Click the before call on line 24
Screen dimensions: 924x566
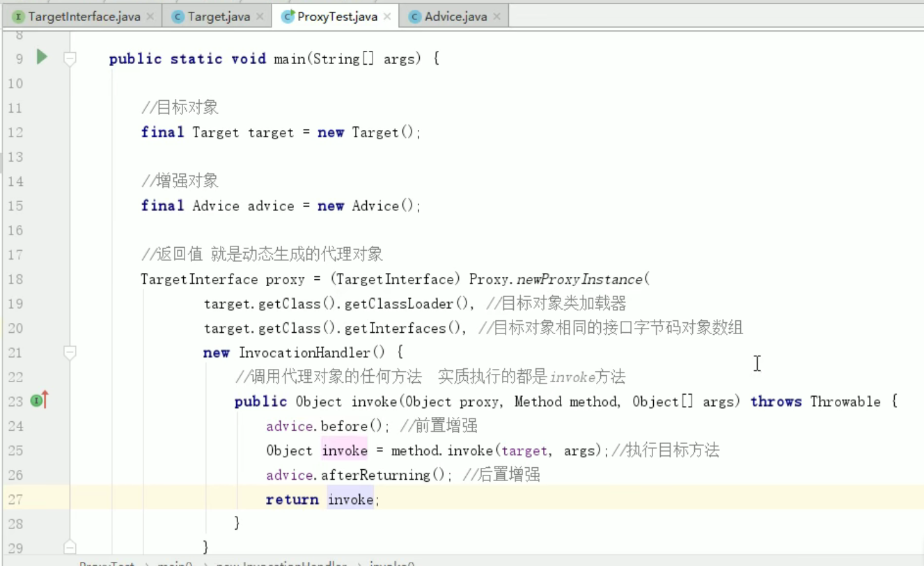point(344,426)
